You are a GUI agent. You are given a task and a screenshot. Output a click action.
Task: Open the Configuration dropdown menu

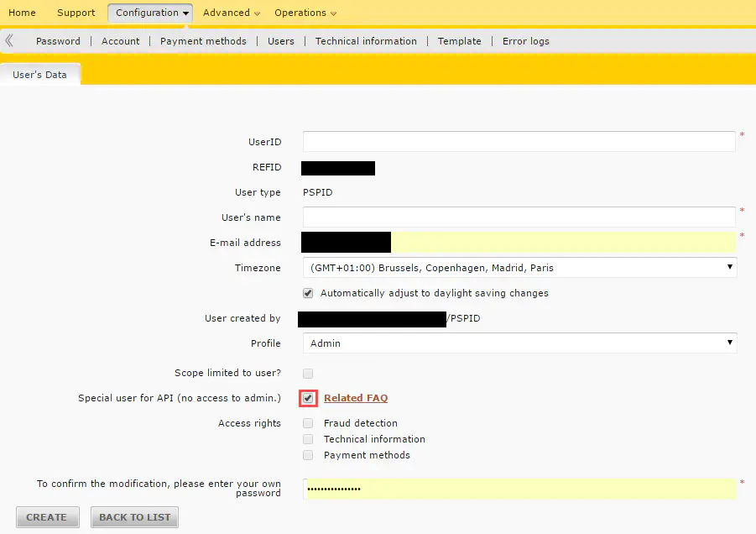pos(149,13)
